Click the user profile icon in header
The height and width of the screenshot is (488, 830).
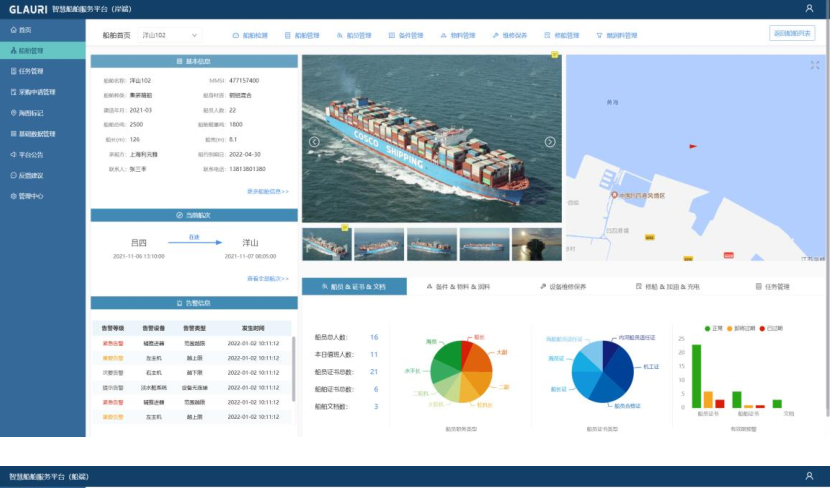click(x=809, y=8)
